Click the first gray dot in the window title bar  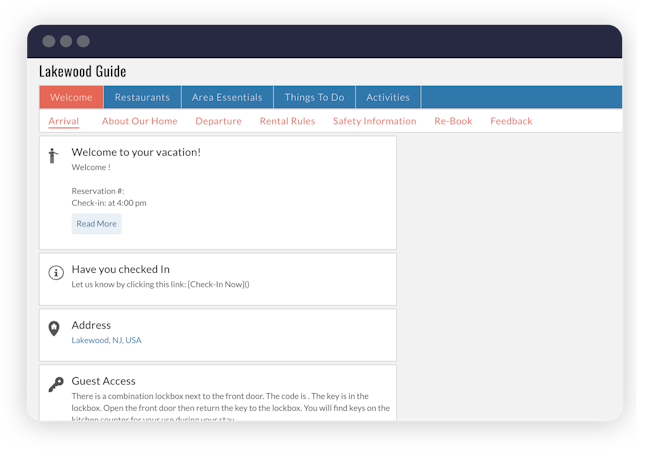pos(49,41)
